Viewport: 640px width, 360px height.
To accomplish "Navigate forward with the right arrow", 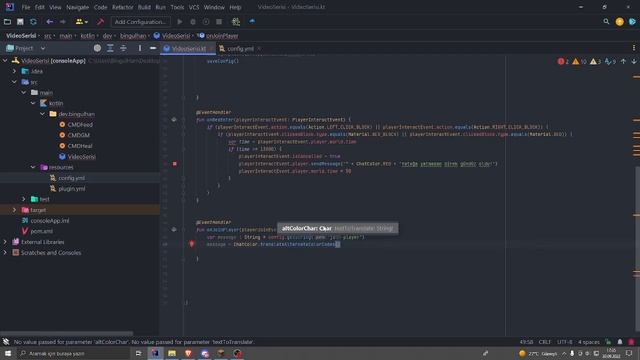I will pos(62,22).
